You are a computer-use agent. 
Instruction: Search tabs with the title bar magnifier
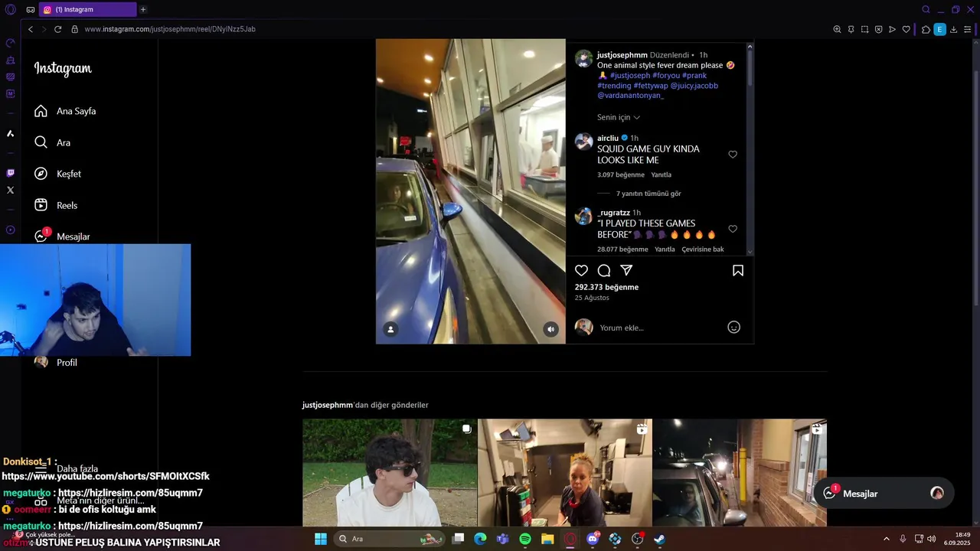point(926,9)
